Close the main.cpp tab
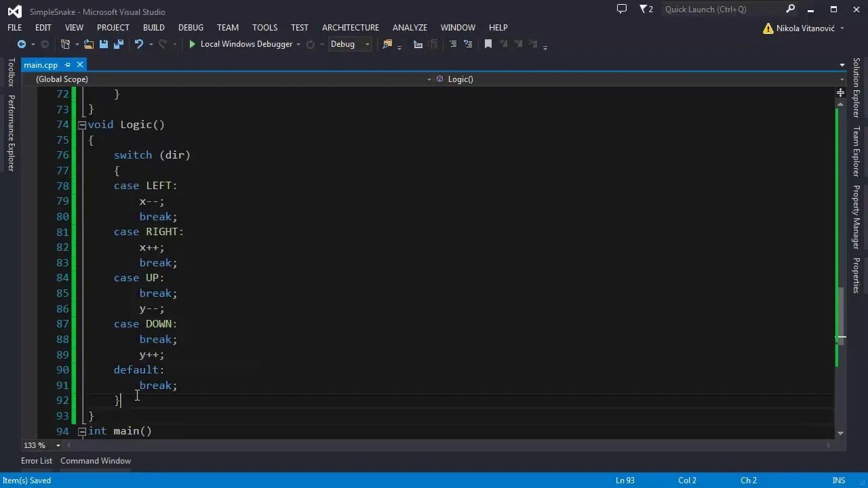868x488 pixels. 80,65
